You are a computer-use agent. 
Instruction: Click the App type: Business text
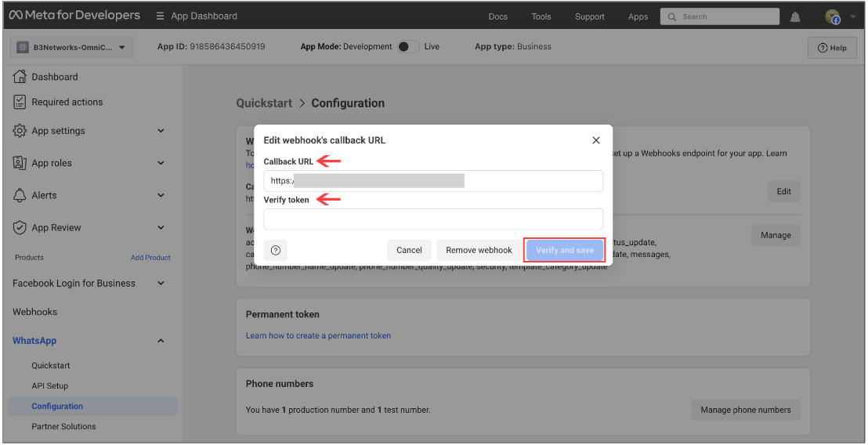click(512, 46)
